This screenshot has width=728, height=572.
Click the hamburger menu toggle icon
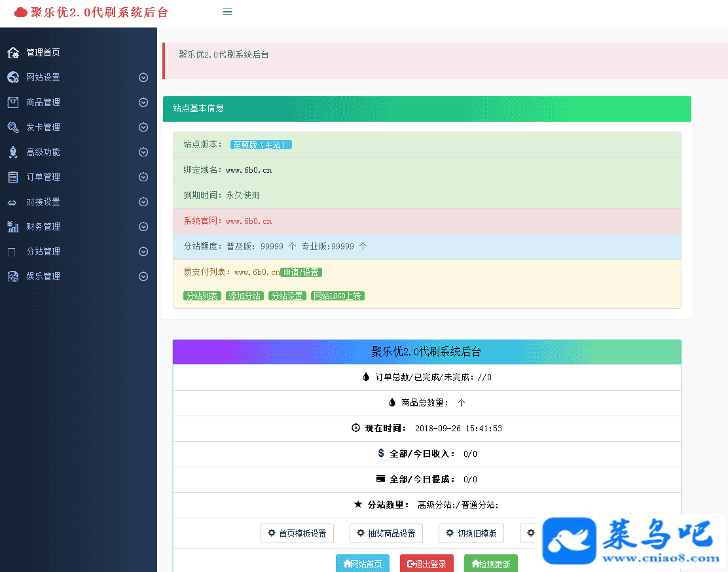click(227, 12)
